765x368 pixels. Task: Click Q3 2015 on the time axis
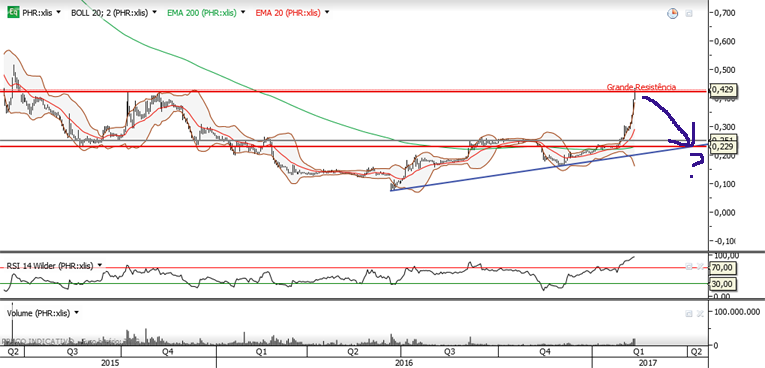[72, 351]
